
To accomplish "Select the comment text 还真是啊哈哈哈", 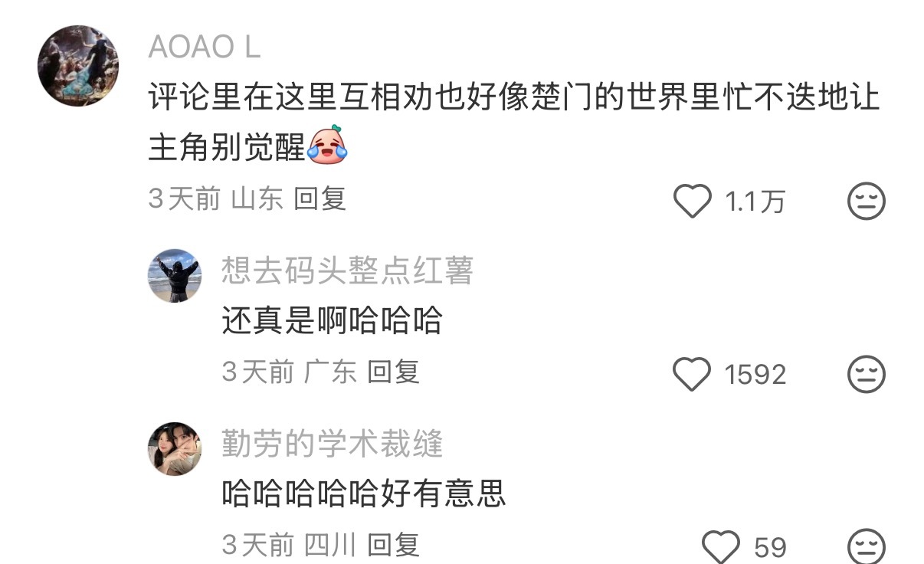I will point(333,320).
